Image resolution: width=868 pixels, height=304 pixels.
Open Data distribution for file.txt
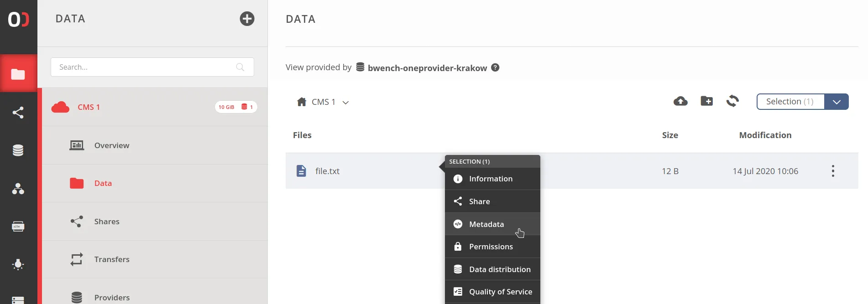[x=500, y=269]
